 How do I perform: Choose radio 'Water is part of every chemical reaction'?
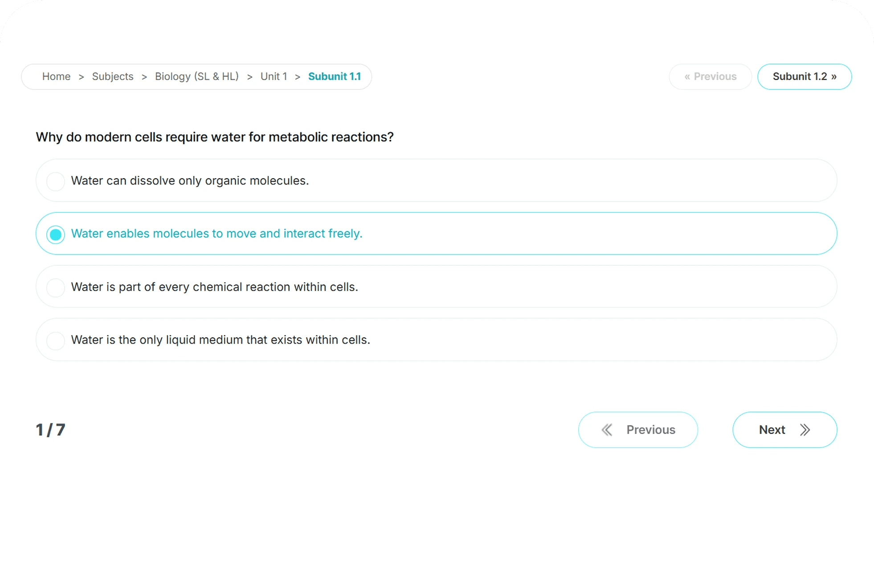coord(56,288)
